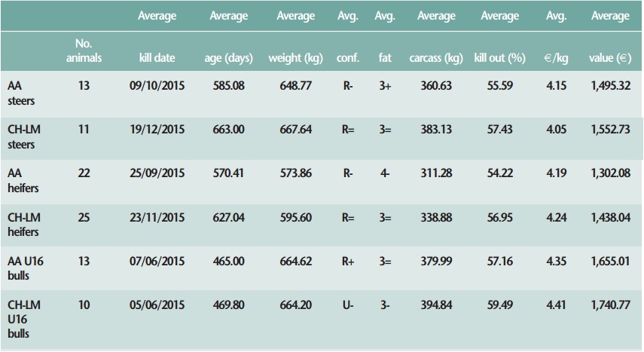Select the 'CH-LM U16 bulls' row label
Viewport: 644px width, 352px height.
(24, 319)
